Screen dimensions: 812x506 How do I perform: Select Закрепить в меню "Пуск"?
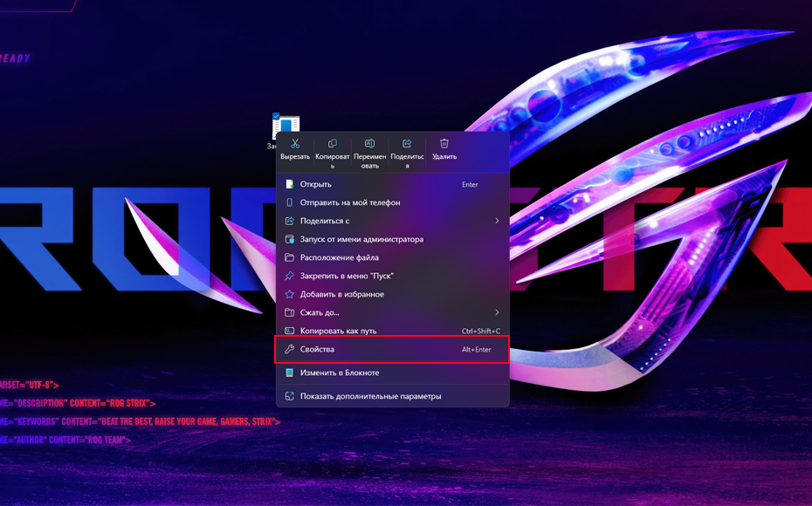coord(393,276)
